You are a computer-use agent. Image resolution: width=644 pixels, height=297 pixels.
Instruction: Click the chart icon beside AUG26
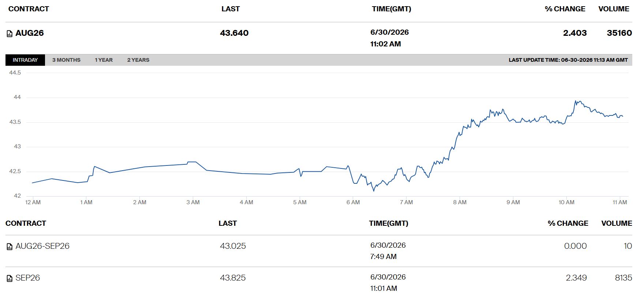(10, 34)
